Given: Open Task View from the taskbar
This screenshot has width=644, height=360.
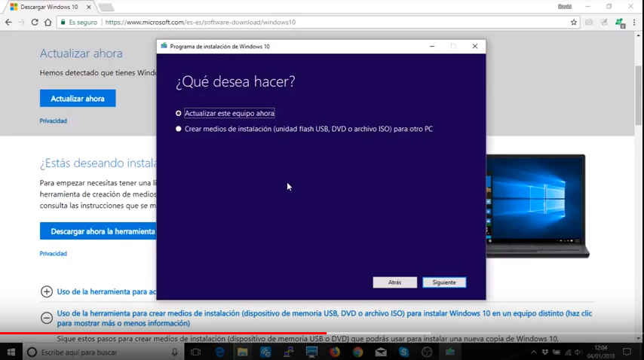Looking at the screenshot, I should pos(195,352).
